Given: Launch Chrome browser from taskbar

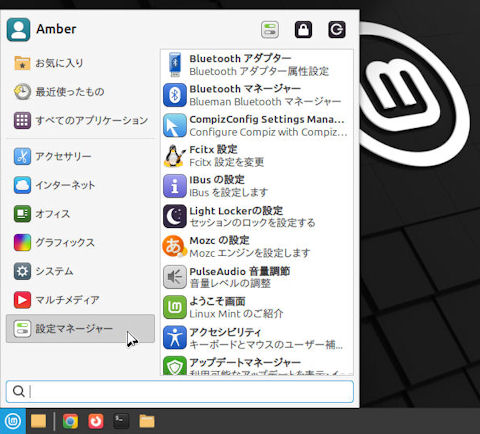Looking at the screenshot, I should point(70,421).
